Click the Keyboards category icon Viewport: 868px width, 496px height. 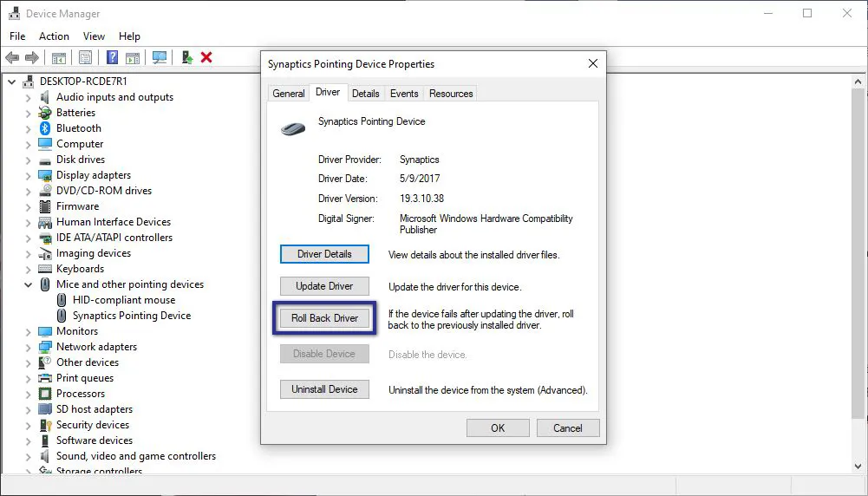coord(45,269)
